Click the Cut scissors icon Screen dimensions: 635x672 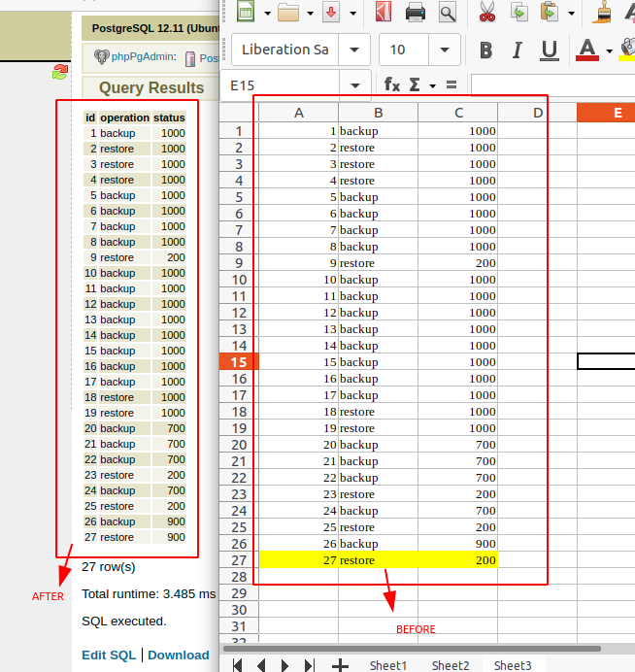[487, 12]
